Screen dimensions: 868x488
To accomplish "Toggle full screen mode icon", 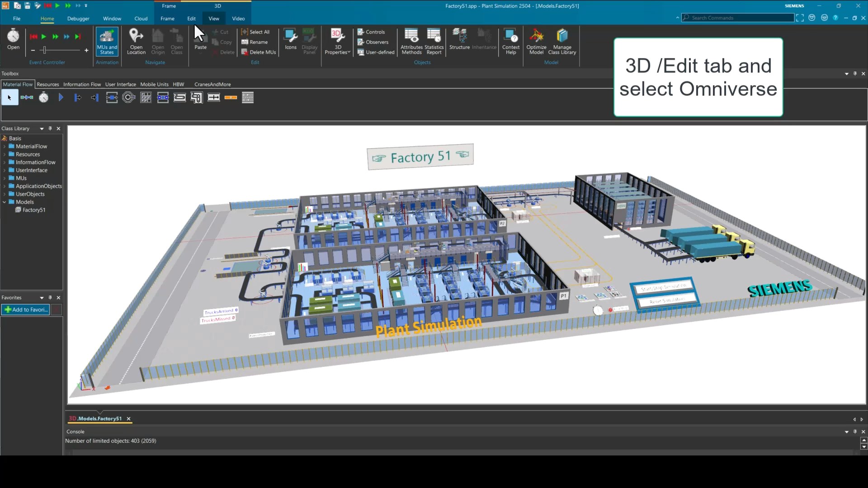I will click(x=800, y=18).
